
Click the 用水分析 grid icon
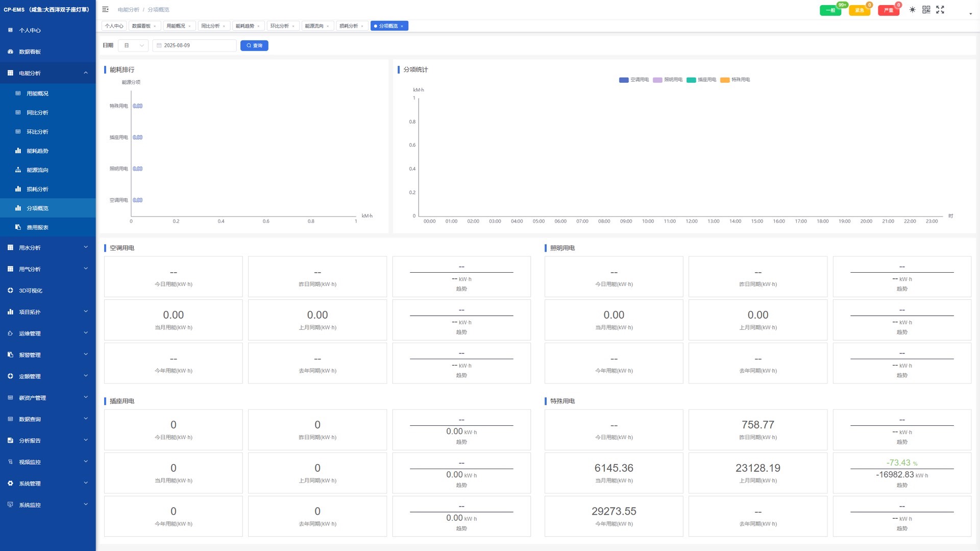point(10,248)
